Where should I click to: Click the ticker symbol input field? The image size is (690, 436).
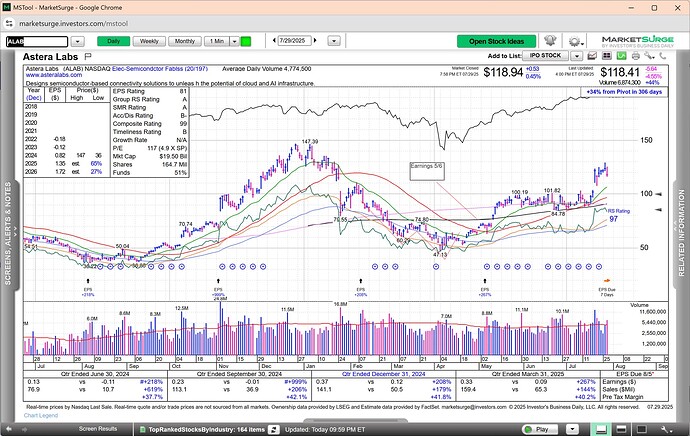(37, 42)
